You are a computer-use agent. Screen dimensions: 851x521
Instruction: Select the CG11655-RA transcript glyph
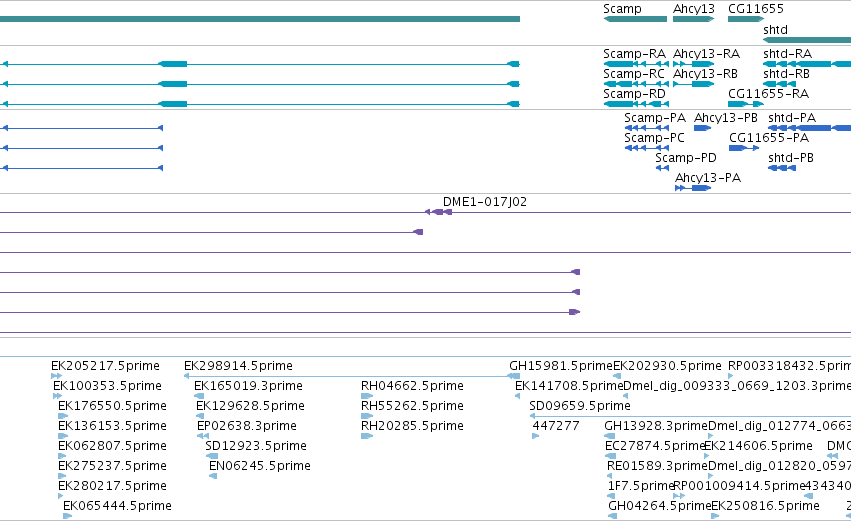746,104
